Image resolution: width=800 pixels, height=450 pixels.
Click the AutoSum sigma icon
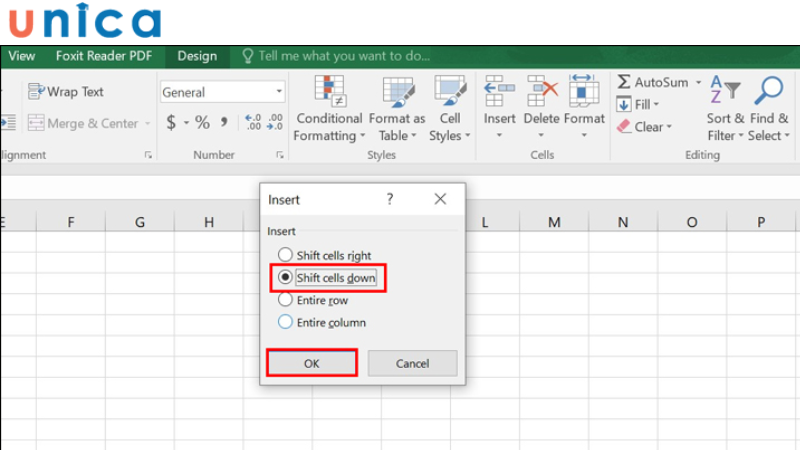(x=623, y=82)
